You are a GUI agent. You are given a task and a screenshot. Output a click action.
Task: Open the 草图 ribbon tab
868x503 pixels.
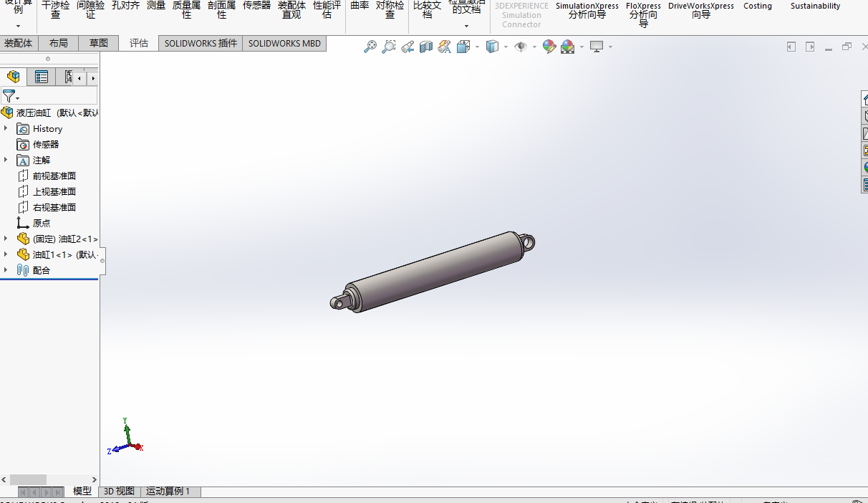click(99, 43)
